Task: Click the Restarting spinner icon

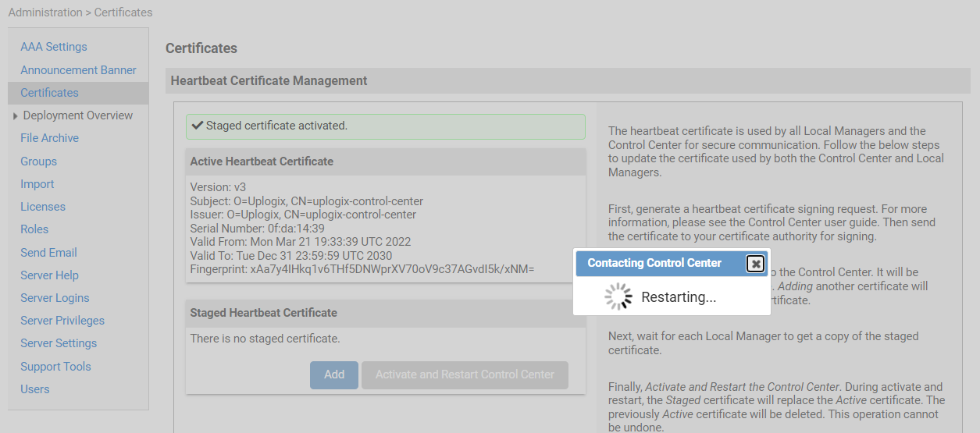Action: 618,297
